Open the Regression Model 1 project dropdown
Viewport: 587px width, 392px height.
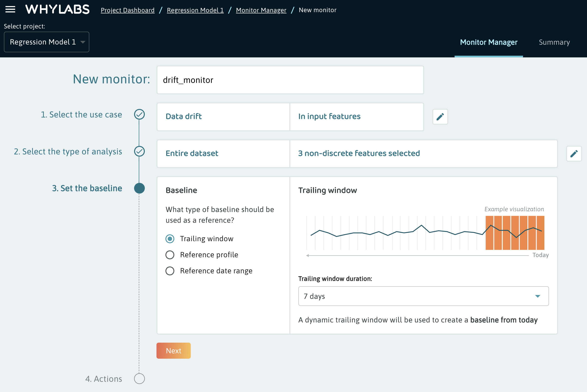point(46,42)
